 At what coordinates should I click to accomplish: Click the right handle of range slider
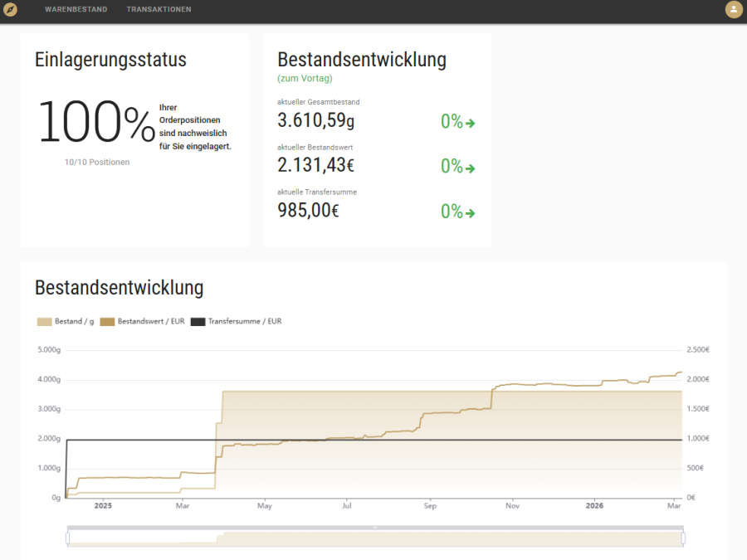[x=683, y=538]
